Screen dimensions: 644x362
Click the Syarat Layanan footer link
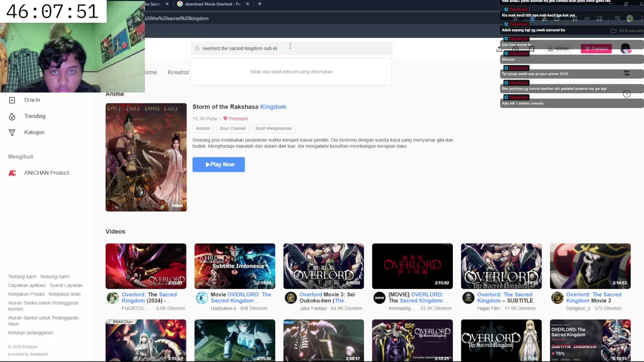pyautogui.click(x=66, y=285)
